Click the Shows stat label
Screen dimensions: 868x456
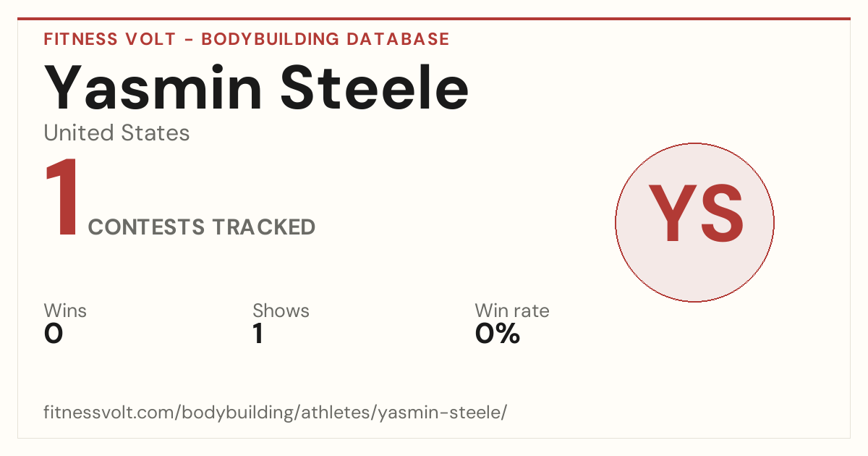point(281,311)
